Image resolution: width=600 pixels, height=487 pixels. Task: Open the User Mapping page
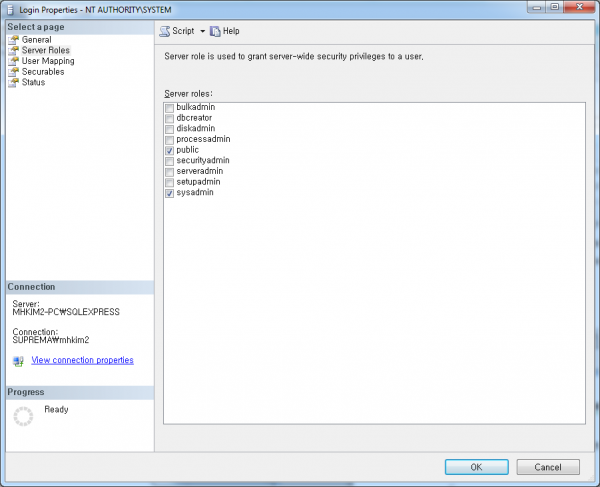point(47,61)
